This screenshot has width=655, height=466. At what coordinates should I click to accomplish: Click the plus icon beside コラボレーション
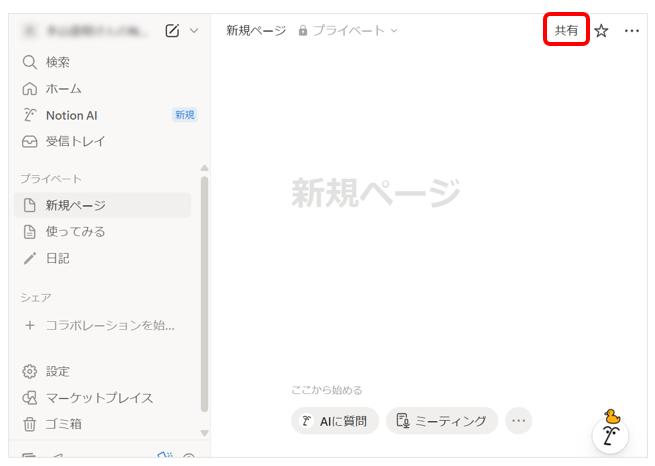pyautogui.click(x=30, y=325)
